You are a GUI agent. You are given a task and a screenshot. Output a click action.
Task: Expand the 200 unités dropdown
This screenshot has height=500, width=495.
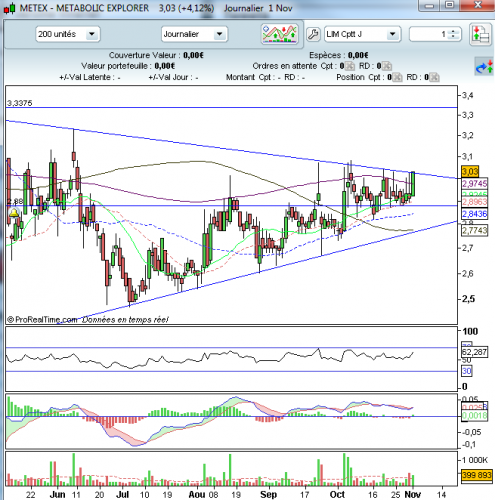(91, 34)
